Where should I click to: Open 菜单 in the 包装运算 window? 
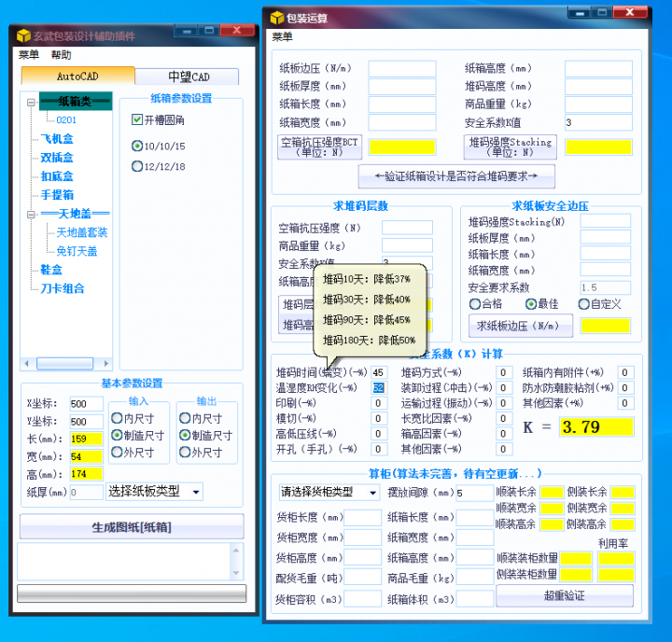[282, 37]
